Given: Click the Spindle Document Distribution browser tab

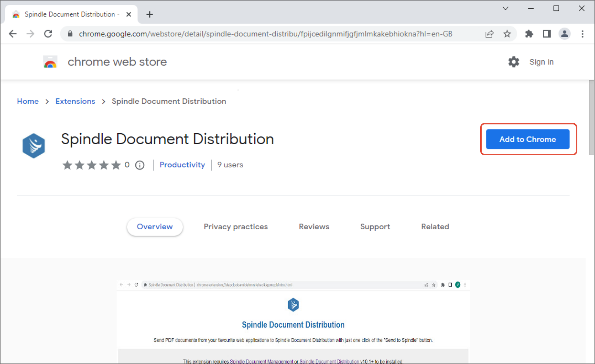Looking at the screenshot, I should (x=71, y=14).
